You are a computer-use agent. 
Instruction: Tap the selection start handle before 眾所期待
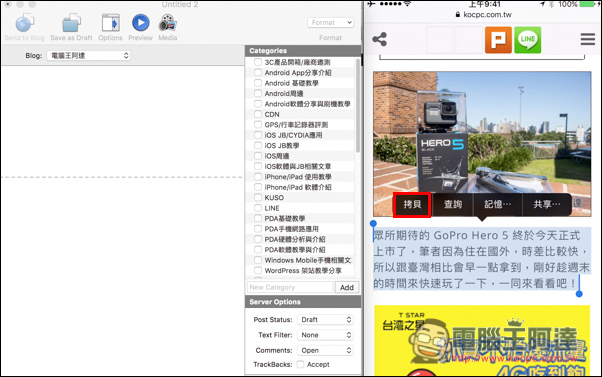373,223
